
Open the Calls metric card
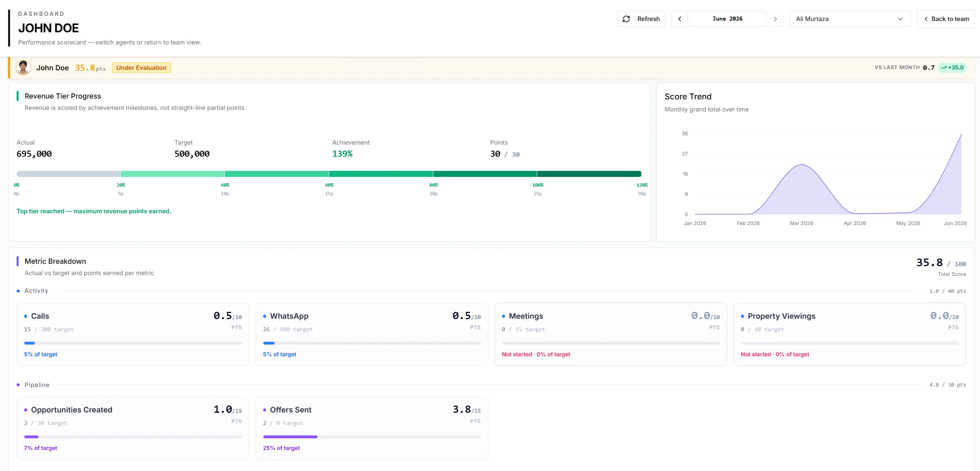tap(133, 334)
